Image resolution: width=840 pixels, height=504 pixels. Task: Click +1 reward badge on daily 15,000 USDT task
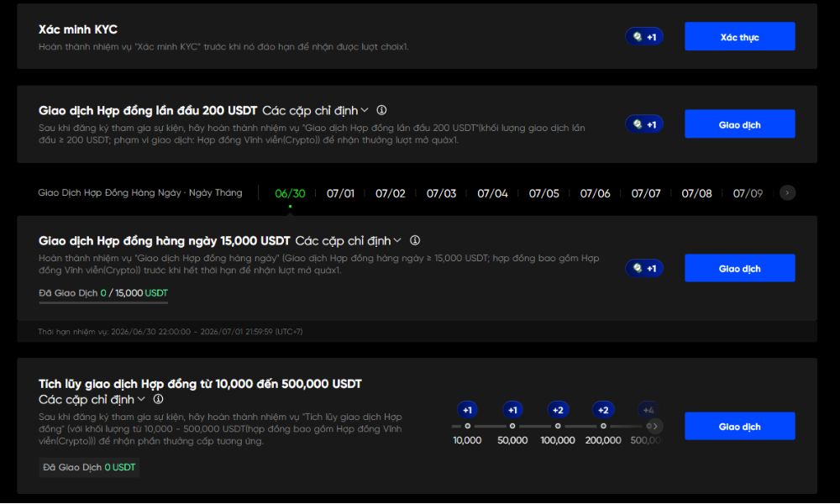click(644, 268)
